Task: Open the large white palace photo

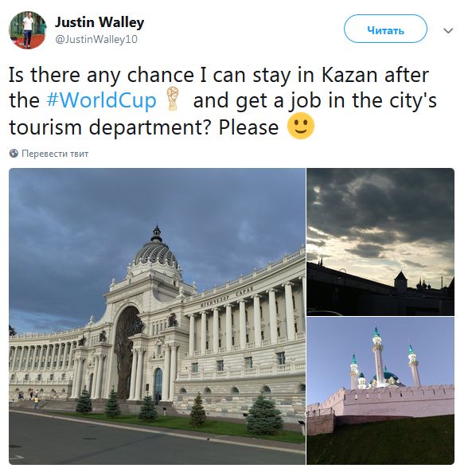Action: 157,316
